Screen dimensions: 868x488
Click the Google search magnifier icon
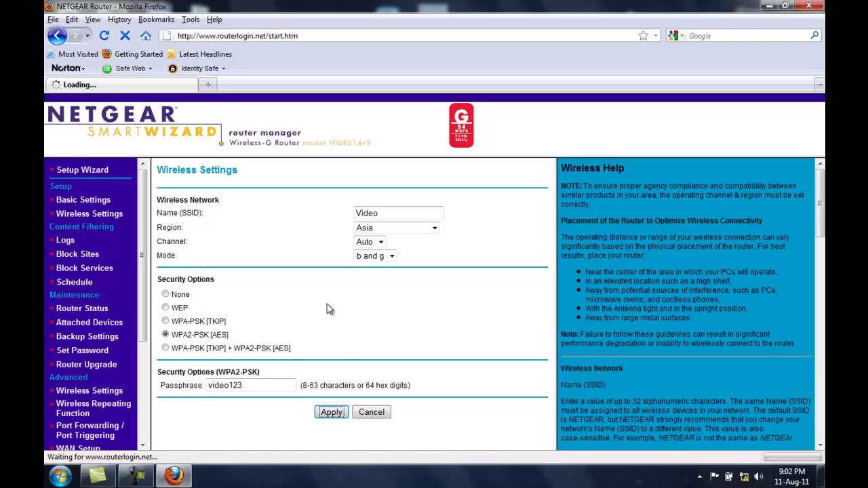point(814,36)
